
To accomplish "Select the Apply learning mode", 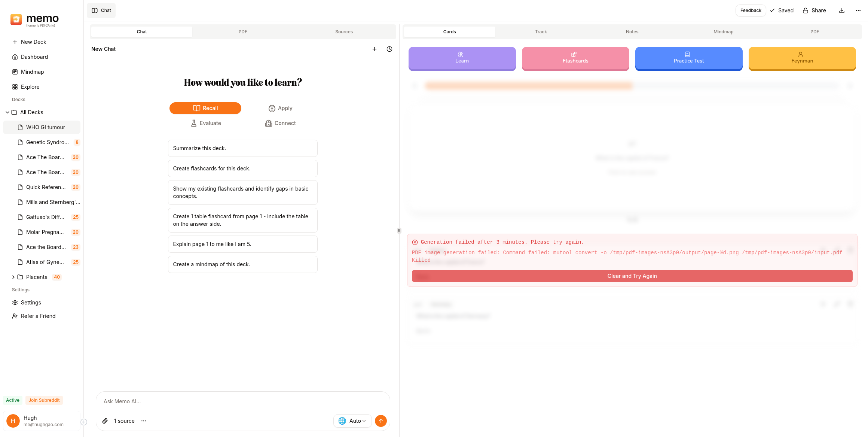I will pos(280,108).
